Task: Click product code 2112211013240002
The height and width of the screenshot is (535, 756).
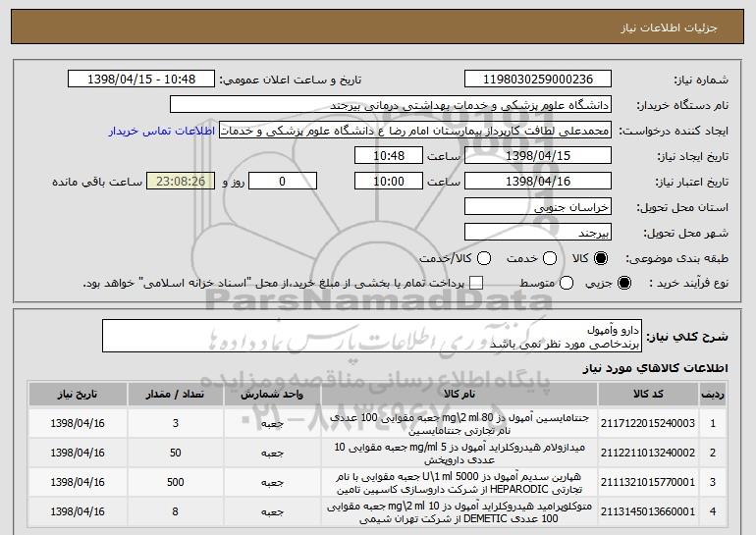Action: tap(648, 454)
